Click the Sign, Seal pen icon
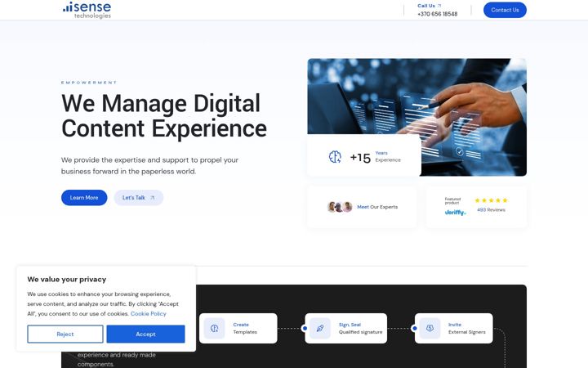The width and height of the screenshot is (588, 368). tap(320, 328)
